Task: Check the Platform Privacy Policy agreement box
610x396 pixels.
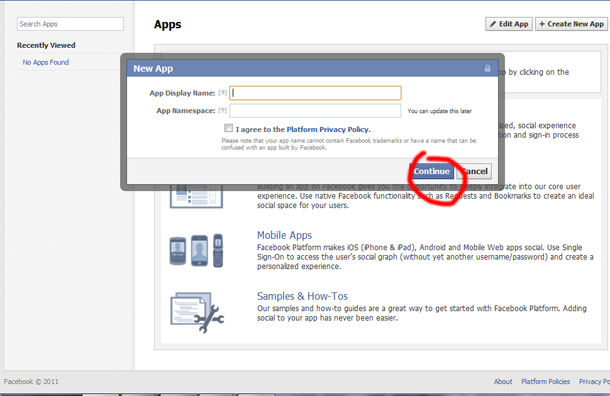Action: [228, 128]
